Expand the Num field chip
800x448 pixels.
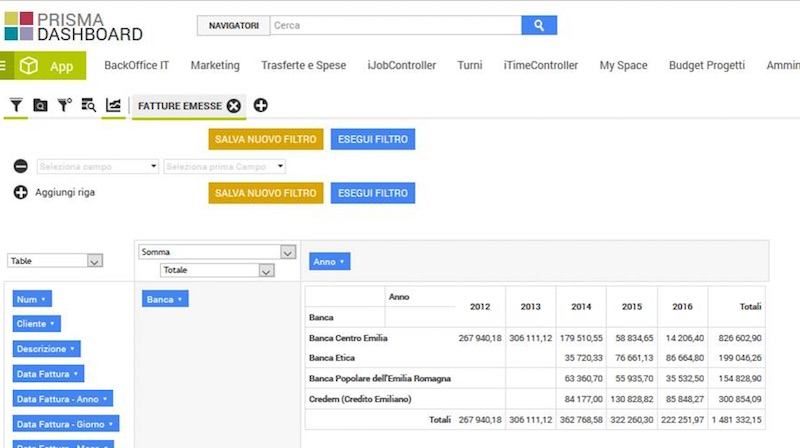pyautogui.click(x=32, y=299)
